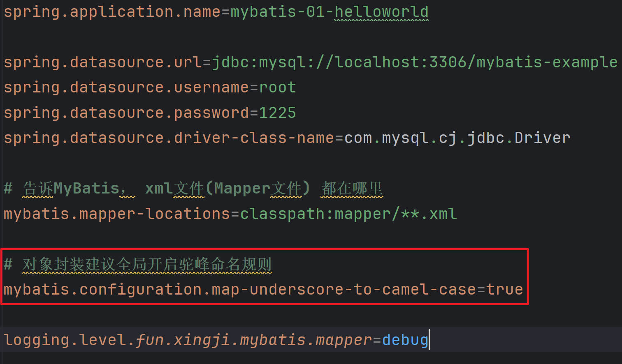Screen dimensions: 622x364
Task: Click the database name mybatis-example
Action: 547,62
